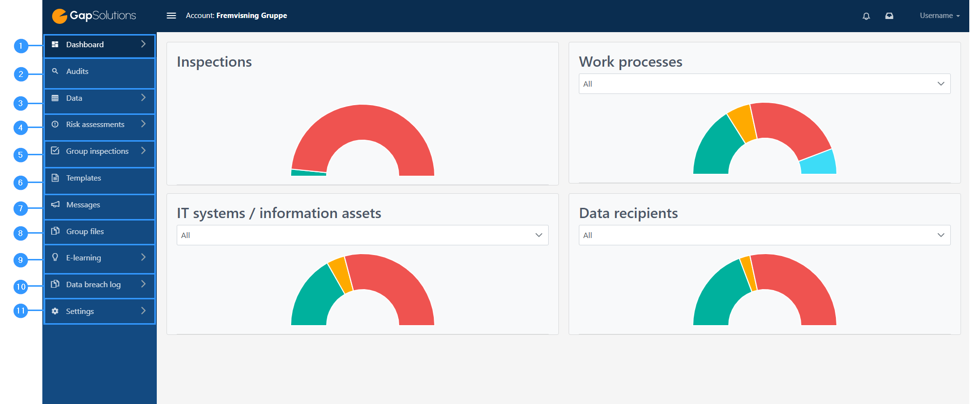The height and width of the screenshot is (404, 980).
Task: Click the Risk assessments warning icon
Action: [55, 124]
